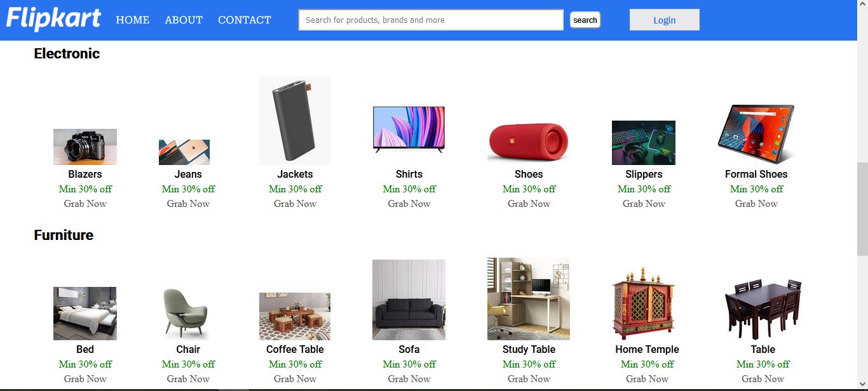
Task: Select the Sofa product image
Action: [408, 299]
